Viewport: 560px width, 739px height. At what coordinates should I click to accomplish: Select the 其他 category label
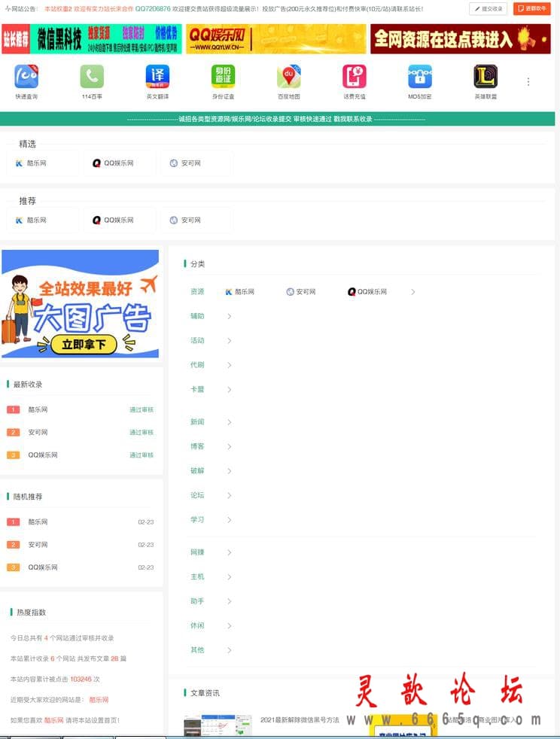click(197, 650)
